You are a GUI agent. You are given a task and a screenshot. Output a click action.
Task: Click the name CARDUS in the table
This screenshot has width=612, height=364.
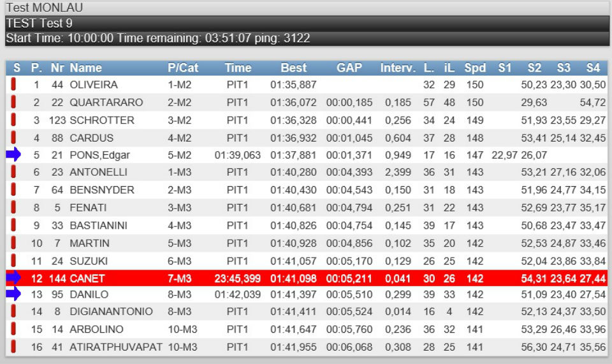91,138
